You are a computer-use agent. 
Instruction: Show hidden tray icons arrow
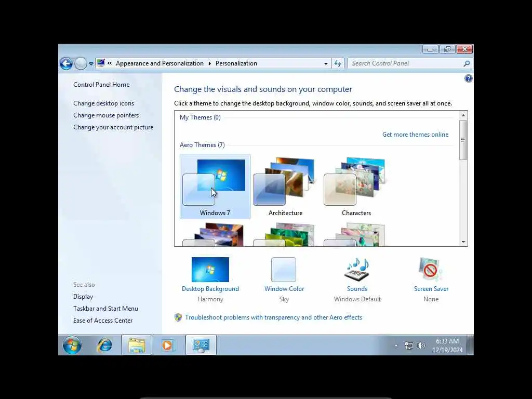click(396, 345)
